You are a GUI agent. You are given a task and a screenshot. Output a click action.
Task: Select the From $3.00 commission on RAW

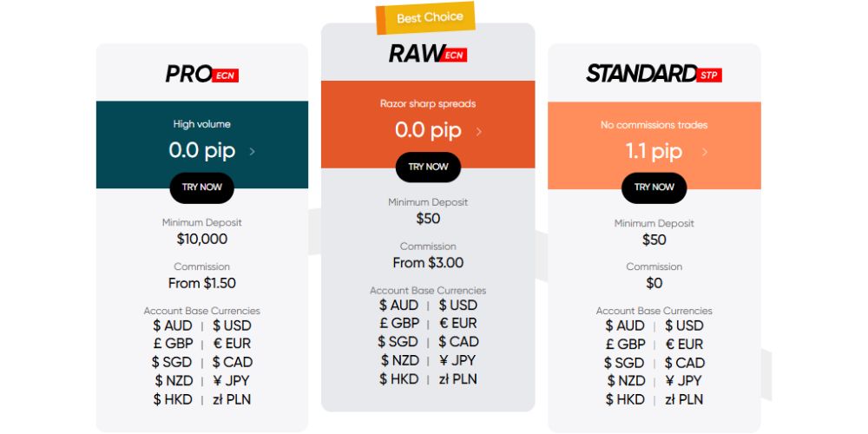point(428,262)
